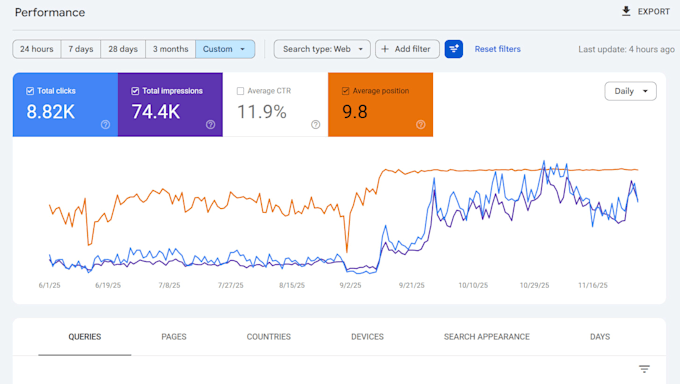
Task: Click the Reset filters link
Action: 497,49
